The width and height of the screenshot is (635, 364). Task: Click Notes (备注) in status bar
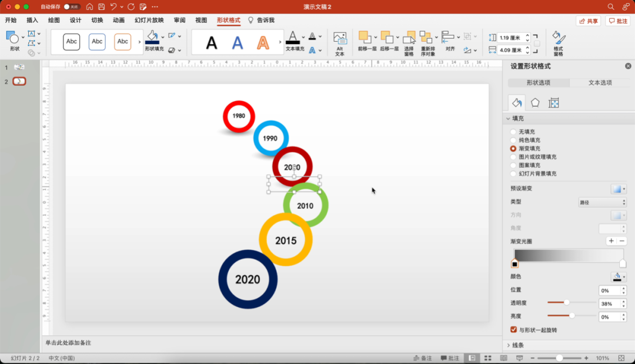[x=422, y=358]
